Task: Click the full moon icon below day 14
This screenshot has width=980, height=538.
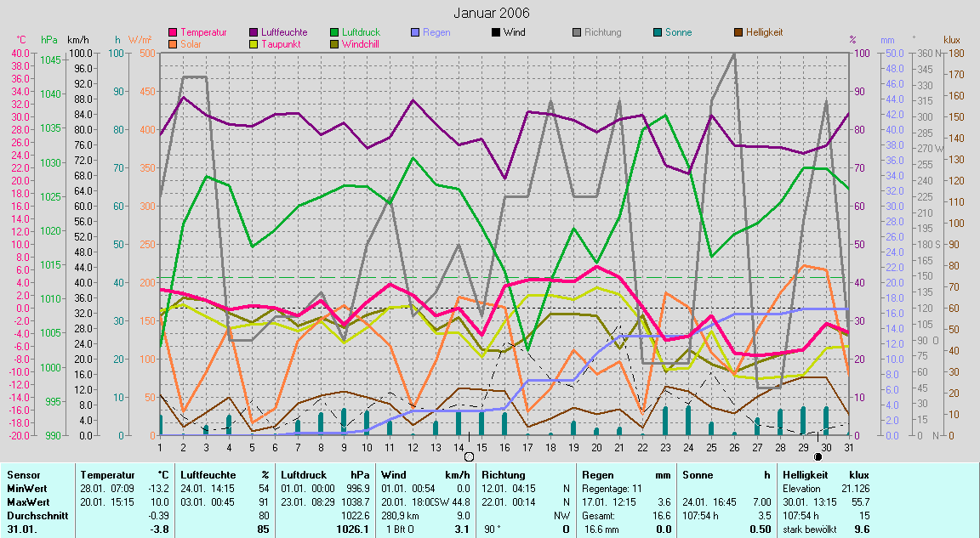Action: tap(468, 457)
